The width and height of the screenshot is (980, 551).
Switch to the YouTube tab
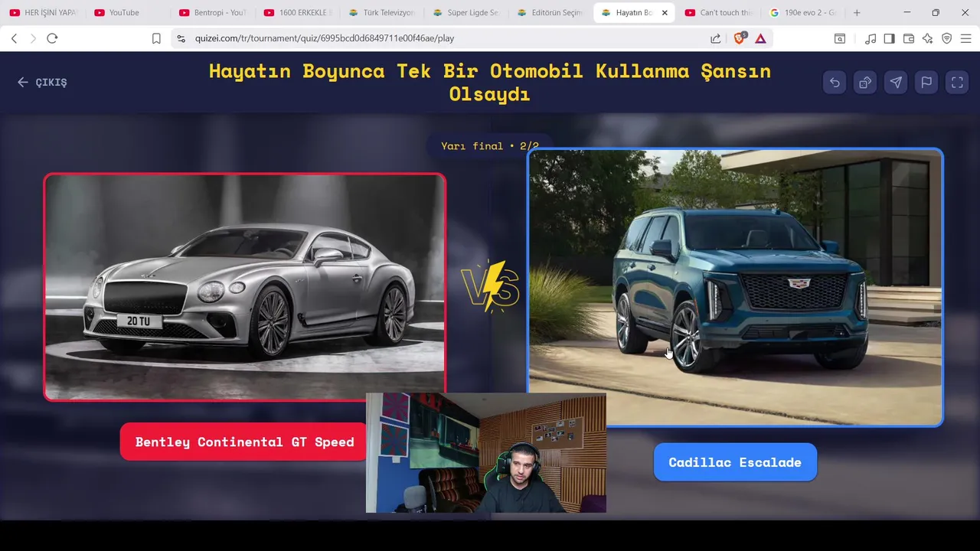pos(128,12)
